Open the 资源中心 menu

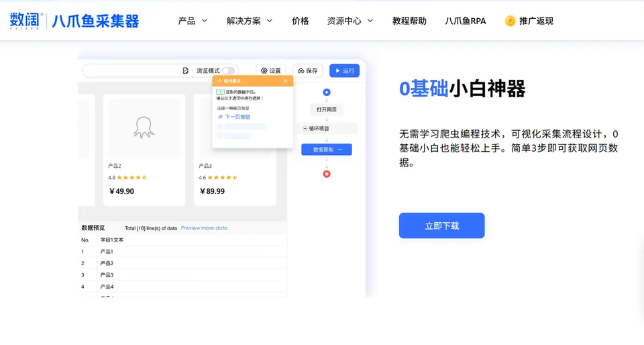coord(344,21)
